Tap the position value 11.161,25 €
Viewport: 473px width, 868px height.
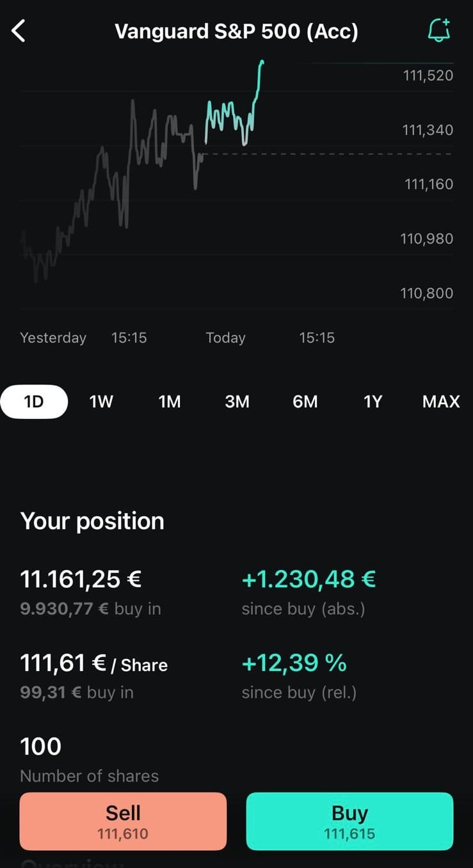[x=81, y=579]
